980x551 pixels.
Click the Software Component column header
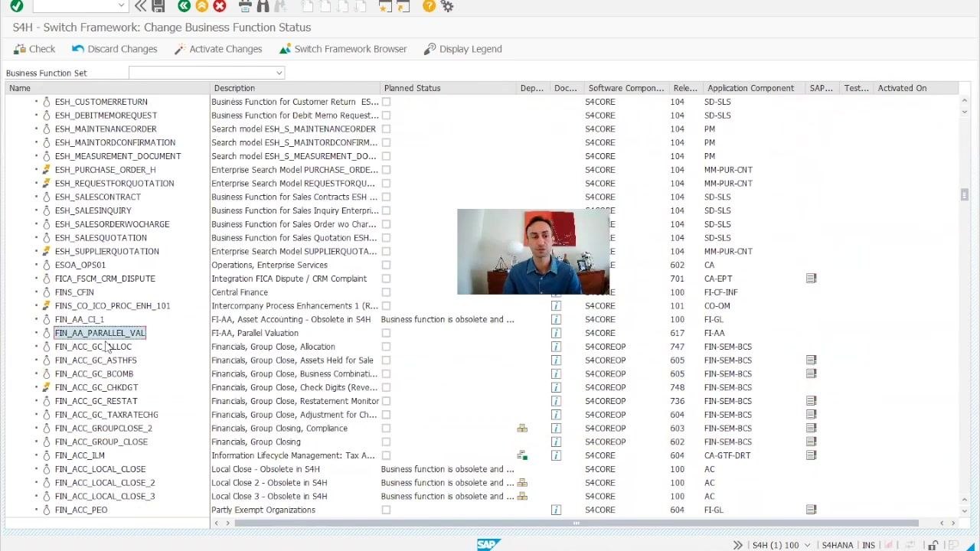(x=626, y=88)
